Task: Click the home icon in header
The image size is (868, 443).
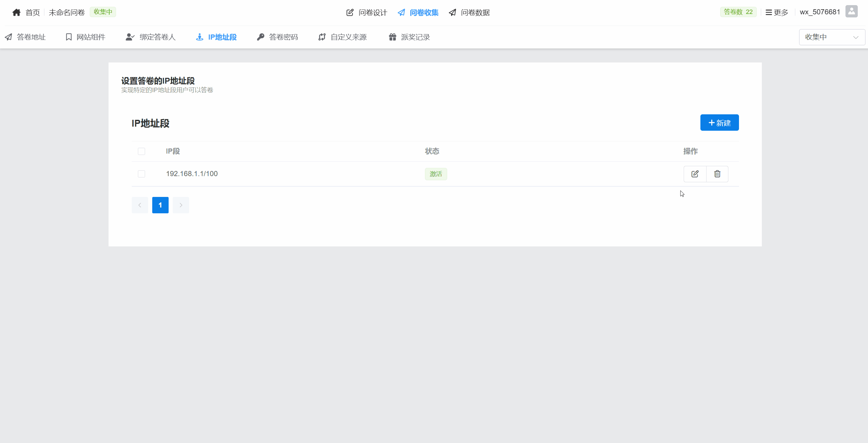Action: pyautogui.click(x=16, y=13)
